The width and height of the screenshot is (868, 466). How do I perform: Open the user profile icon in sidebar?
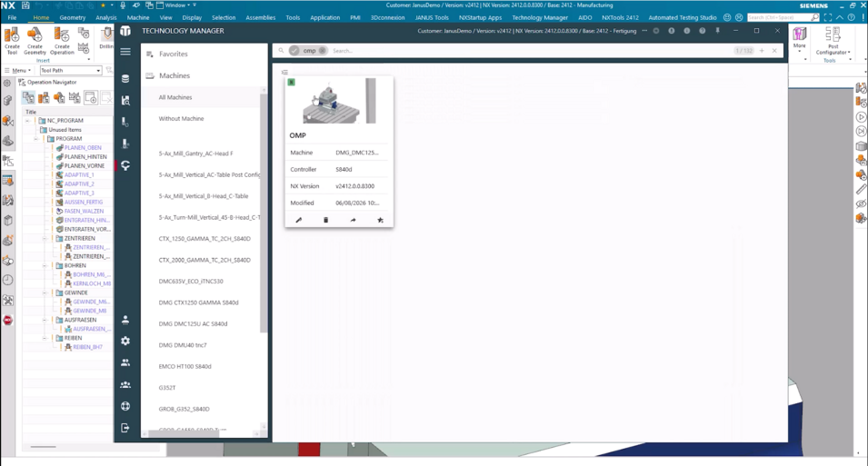click(125, 320)
